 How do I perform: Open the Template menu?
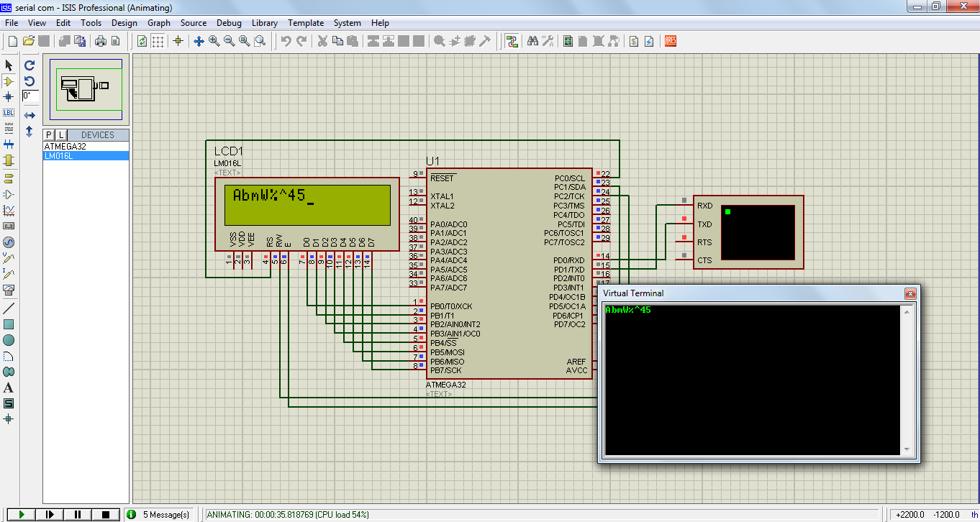point(306,23)
